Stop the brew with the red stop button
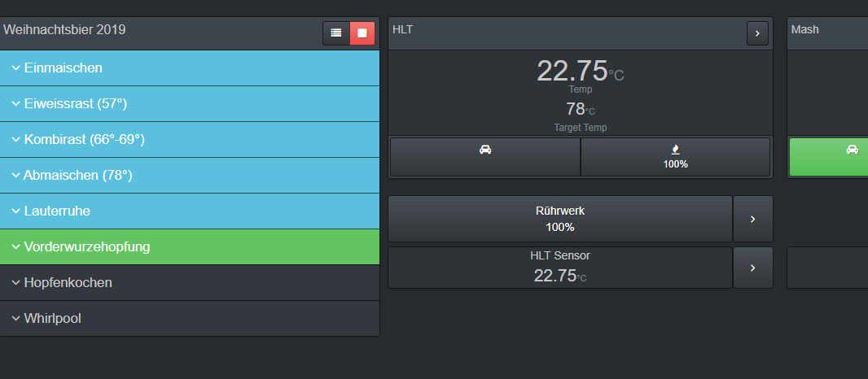The width and height of the screenshot is (868, 379). click(x=362, y=33)
